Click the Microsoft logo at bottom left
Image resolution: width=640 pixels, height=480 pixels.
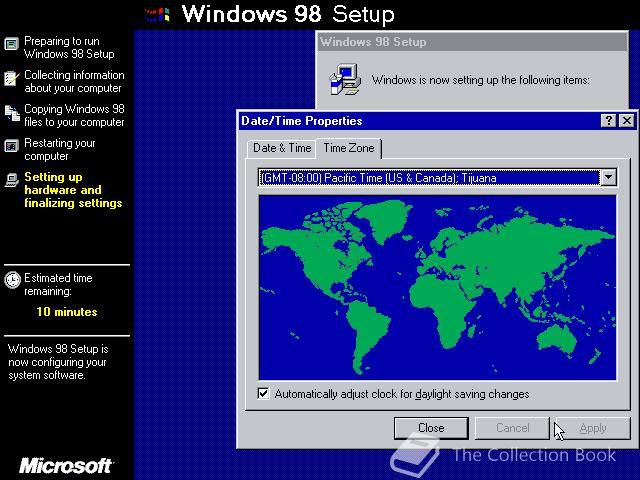point(66,465)
